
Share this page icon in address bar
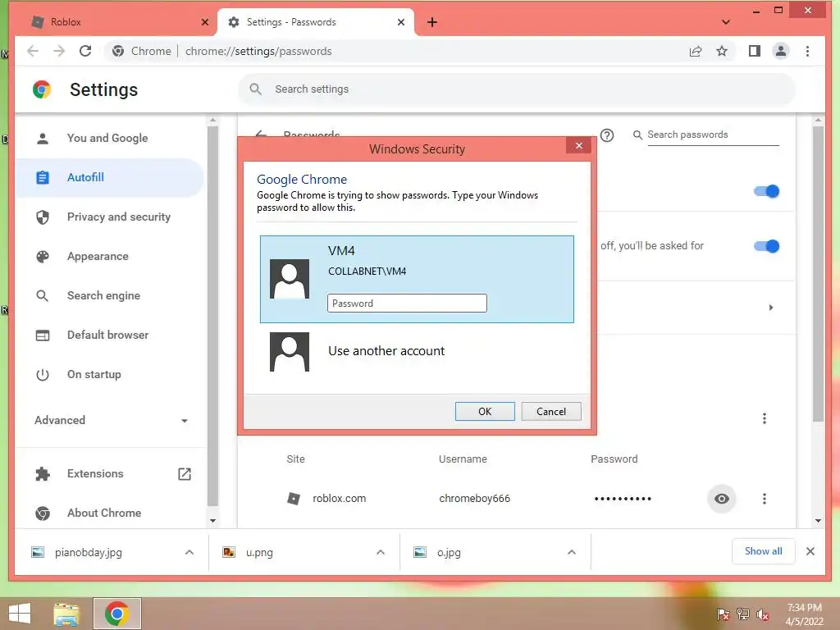(696, 51)
